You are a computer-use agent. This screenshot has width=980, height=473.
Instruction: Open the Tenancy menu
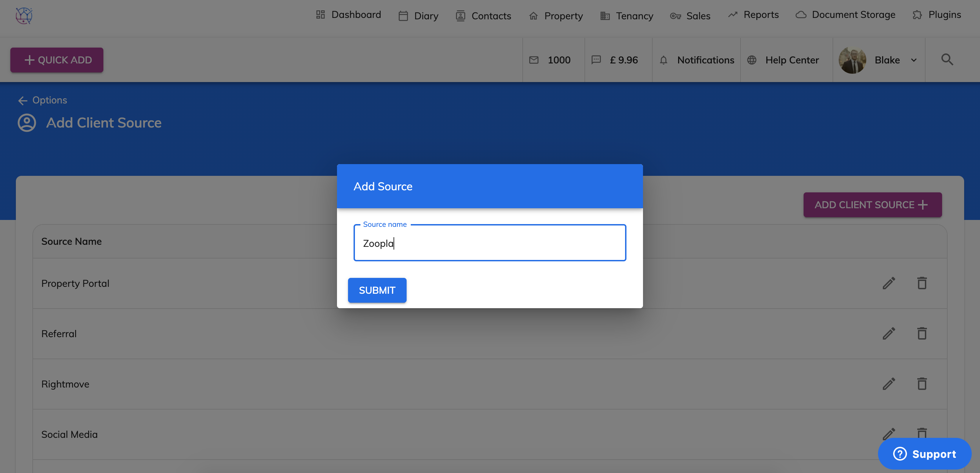[626, 16]
